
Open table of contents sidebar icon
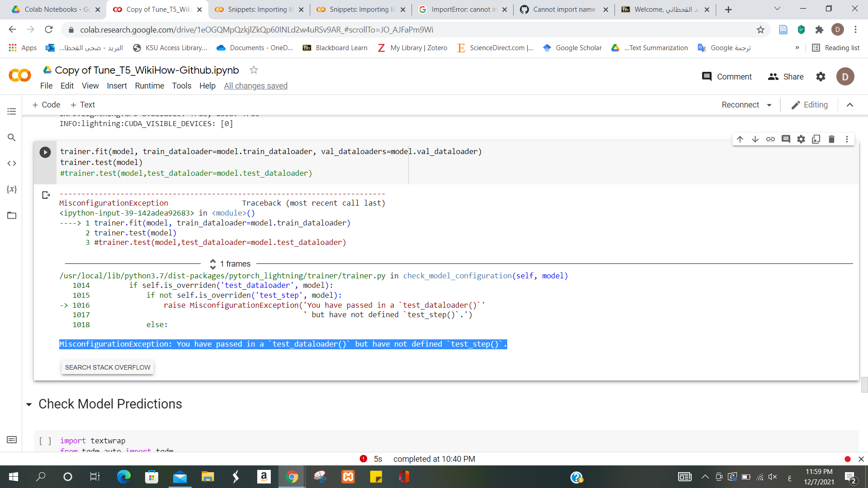(x=12, y=111)
